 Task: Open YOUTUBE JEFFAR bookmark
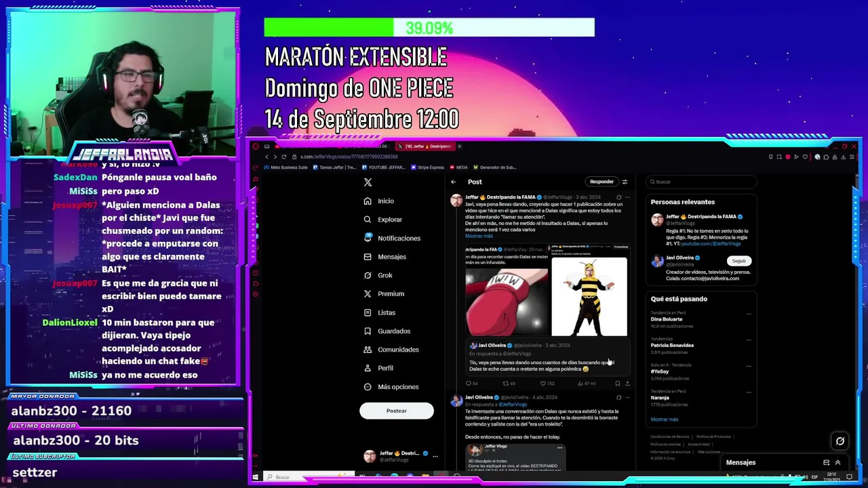tap(384, 167)
